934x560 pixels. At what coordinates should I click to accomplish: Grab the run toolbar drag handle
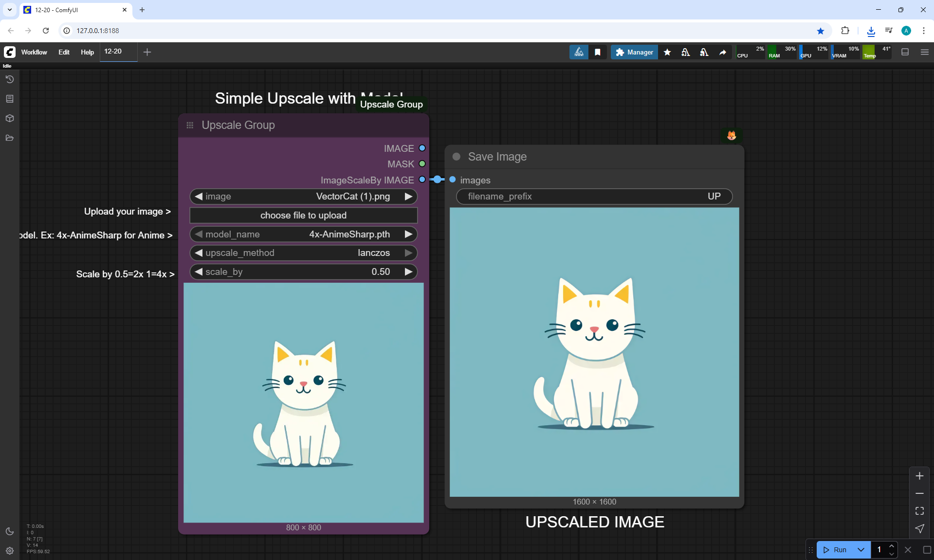(x=811, y=550)
